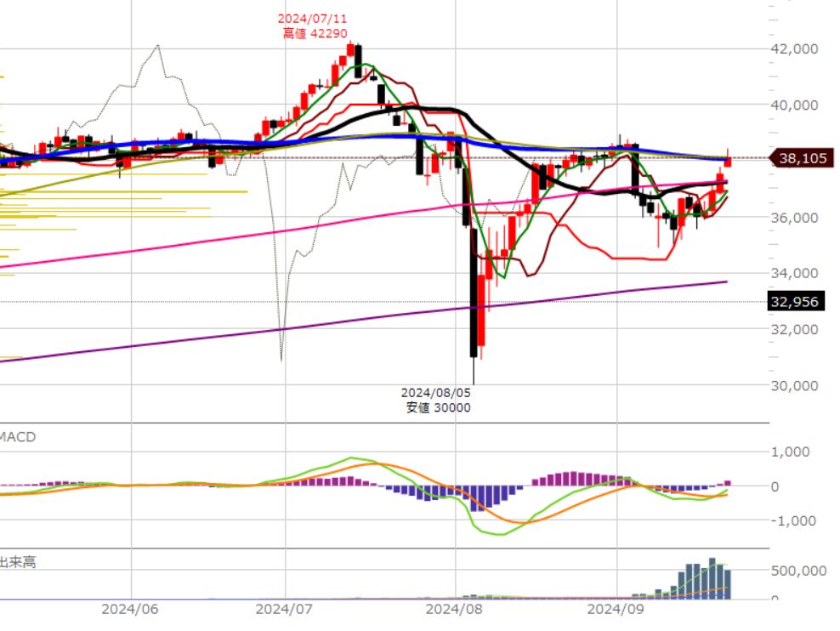Click the 2024/09 date axis label
This screenshot has height=631, width=840.
(x=616, y=609)
